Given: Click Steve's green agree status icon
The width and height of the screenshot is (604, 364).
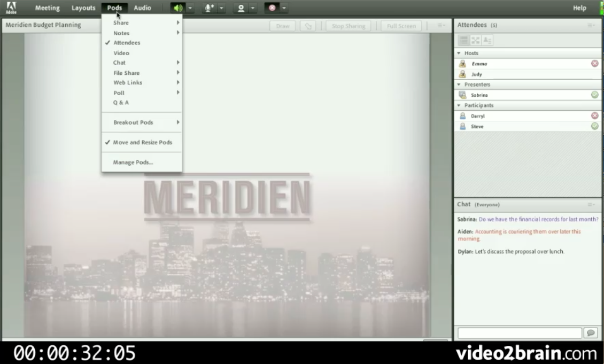Looking at the screenshot, I should click(x=595, y=126).
